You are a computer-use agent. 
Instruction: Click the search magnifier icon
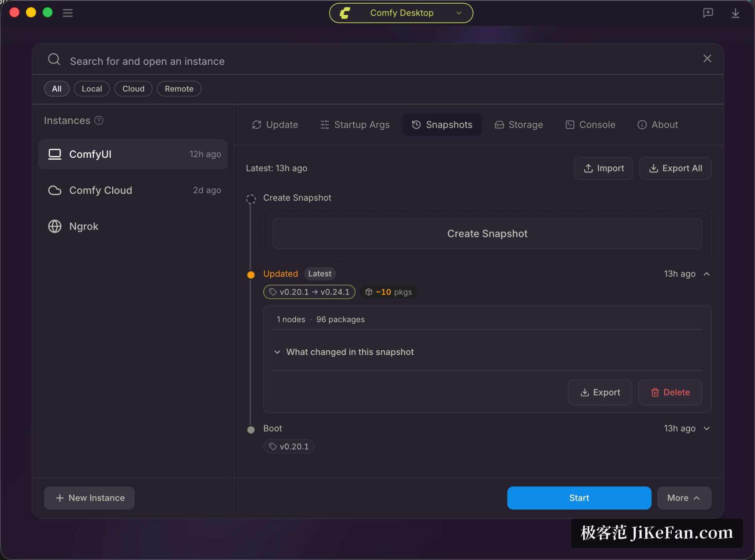pos(54,59)
